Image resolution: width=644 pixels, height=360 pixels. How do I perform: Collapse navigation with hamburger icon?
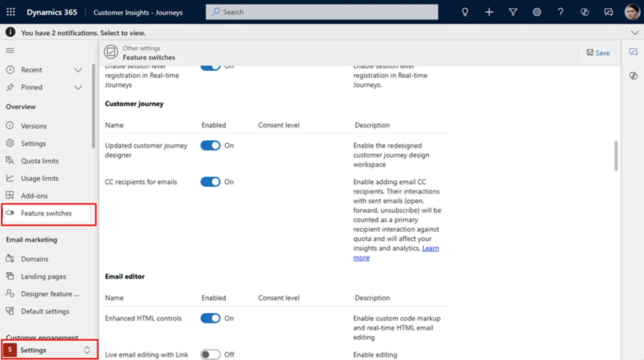pyautogui.click(x=10, y=51)
